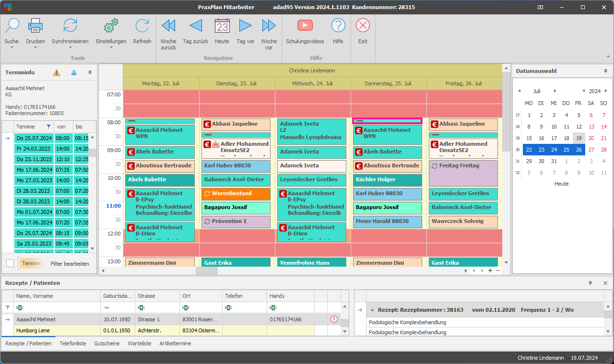Select date 19 in the Juli calendar
Image resolution: width=614 pixels, height=364 pixels.
tap(579, 138)
